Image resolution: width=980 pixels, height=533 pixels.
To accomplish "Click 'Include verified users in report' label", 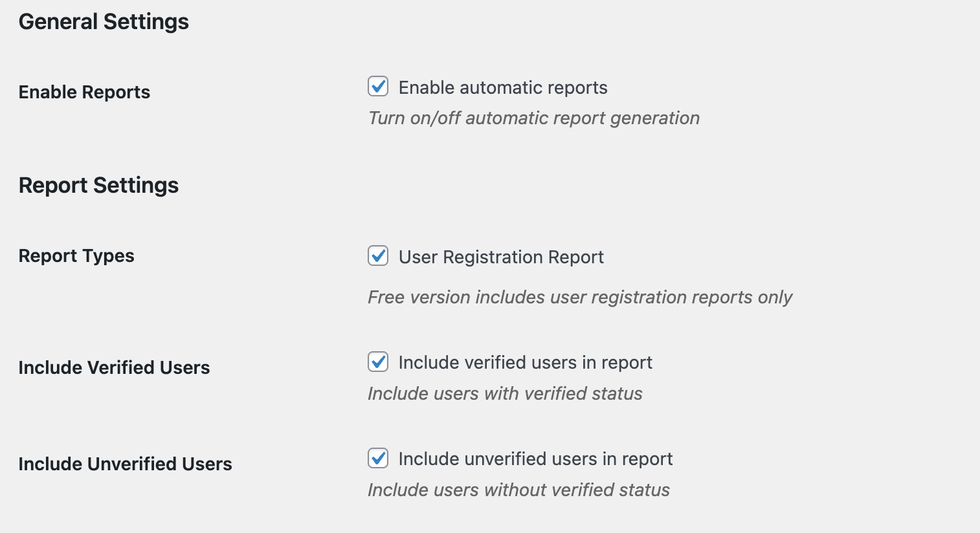I will (x=525, y=362).
